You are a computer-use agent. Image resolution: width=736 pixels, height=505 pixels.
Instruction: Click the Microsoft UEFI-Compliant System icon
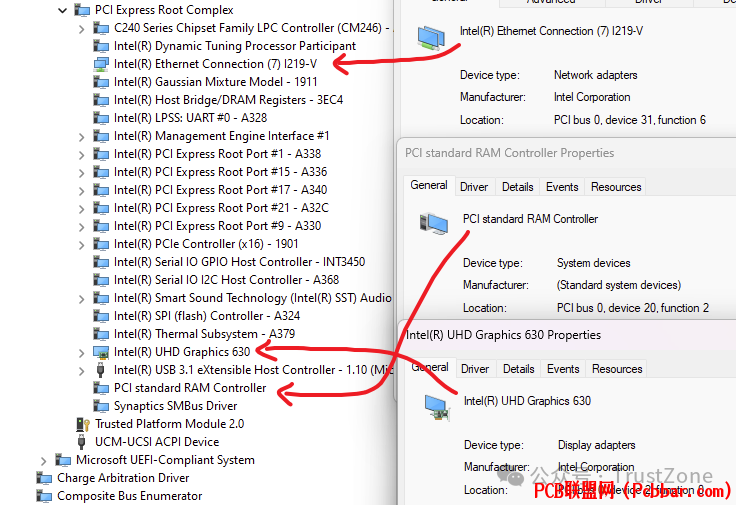(x=63, y=460)
